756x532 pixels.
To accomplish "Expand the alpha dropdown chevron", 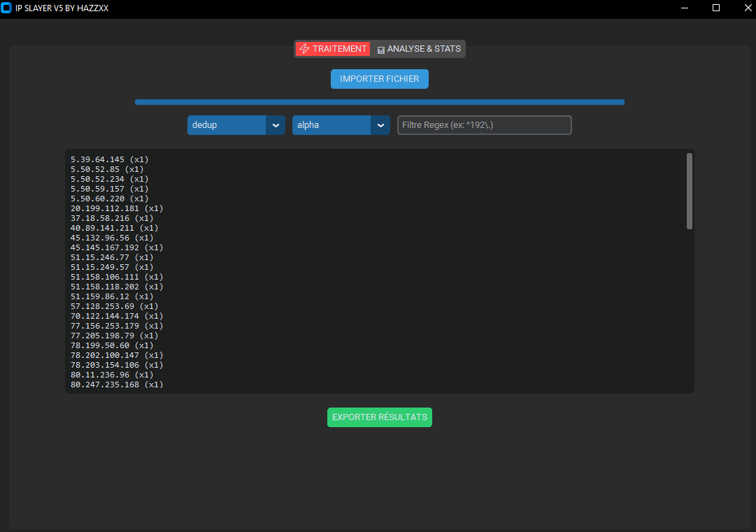I will pos(380,125).
